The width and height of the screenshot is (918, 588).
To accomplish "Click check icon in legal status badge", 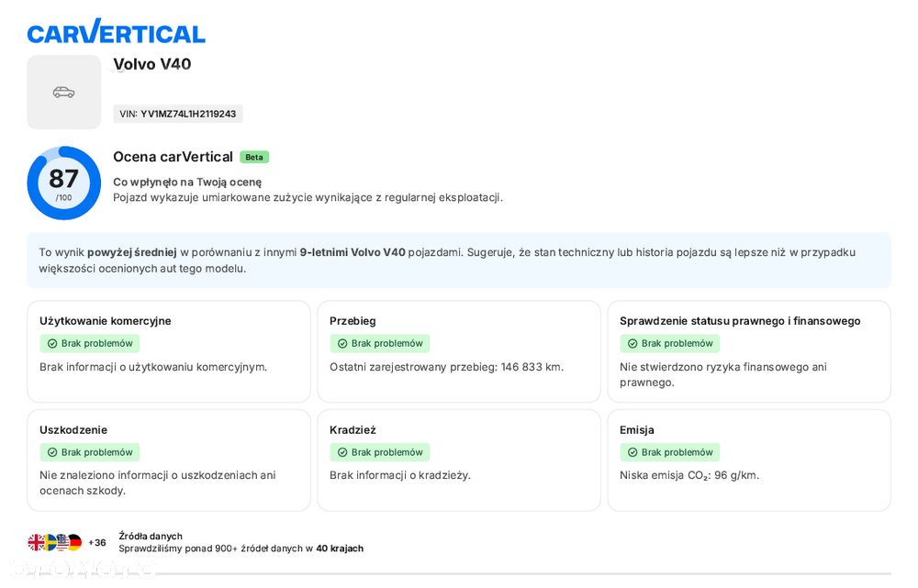I will coord(633,343).
